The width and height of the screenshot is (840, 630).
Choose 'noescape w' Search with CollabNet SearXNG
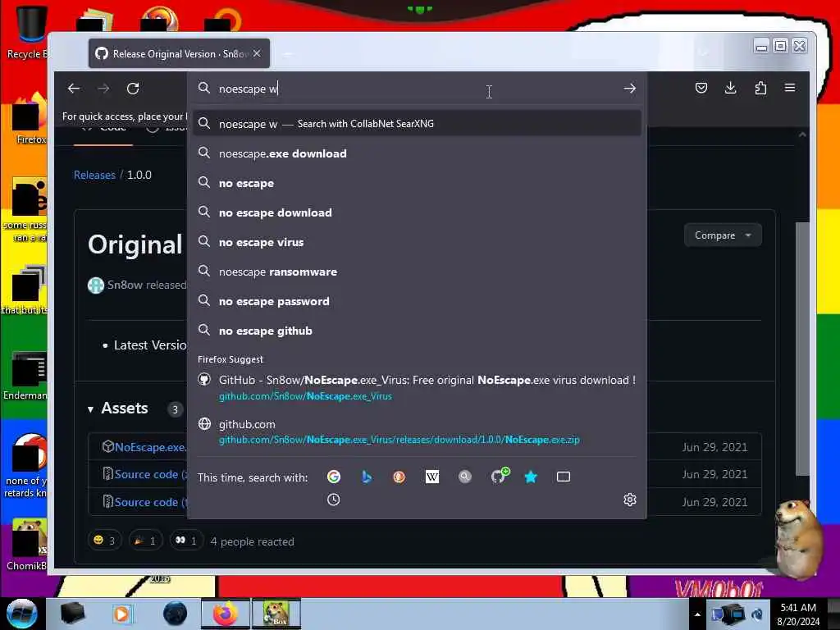[x=417, y=124]
